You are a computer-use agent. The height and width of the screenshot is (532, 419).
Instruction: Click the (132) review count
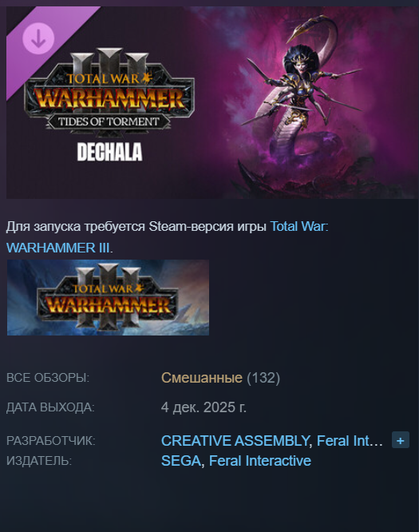[263, 378]
